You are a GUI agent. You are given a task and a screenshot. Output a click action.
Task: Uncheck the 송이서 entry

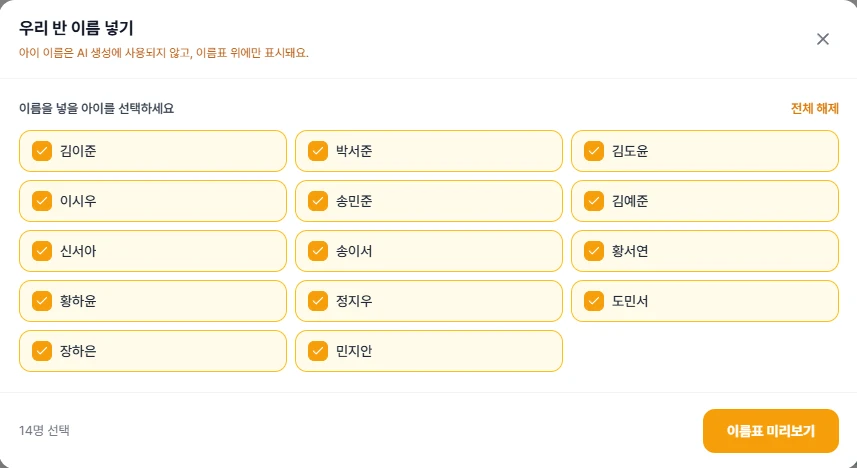[x=318, y=251]
